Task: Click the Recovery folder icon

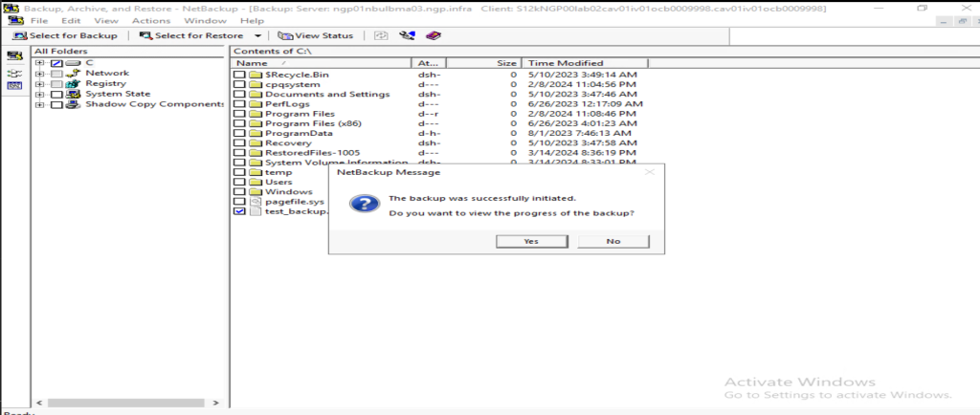Action: (x=255, y=142)
